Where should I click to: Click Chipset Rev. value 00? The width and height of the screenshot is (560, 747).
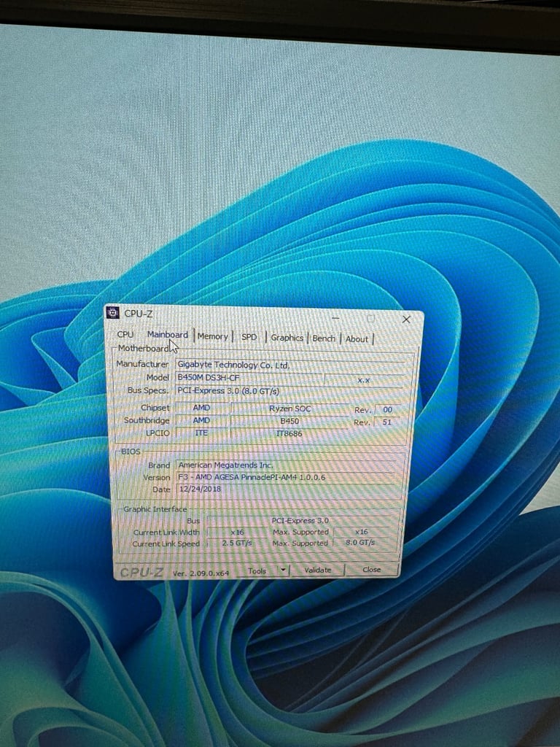(x=388, y=410)
